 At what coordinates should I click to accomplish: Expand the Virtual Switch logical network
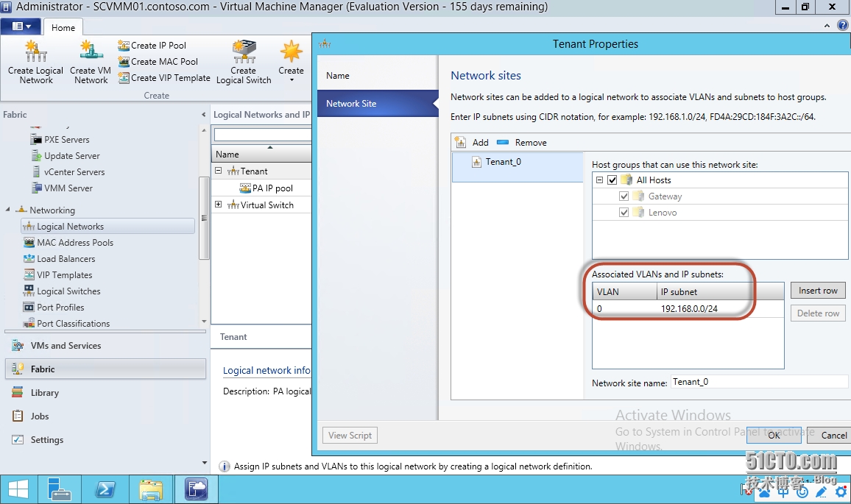pos(218,205)
